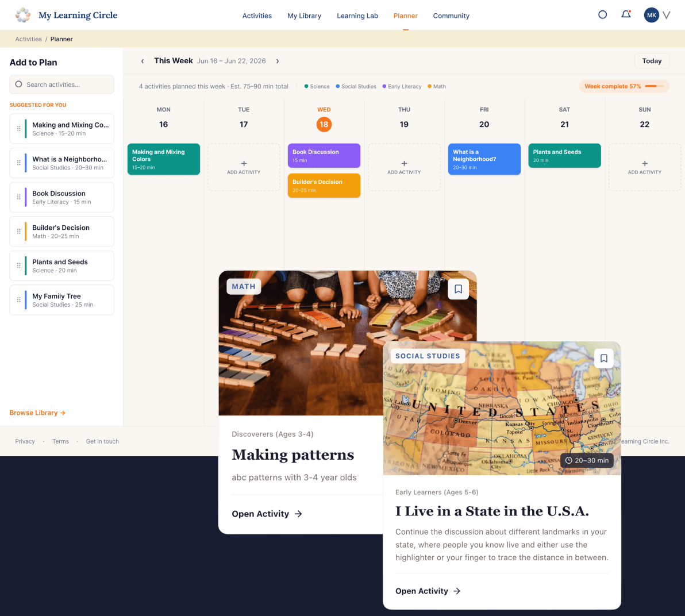This screenshot has height=616, width=685.
Task: Open the Learning Lab nav tab
Action: (x=357, y=16)
